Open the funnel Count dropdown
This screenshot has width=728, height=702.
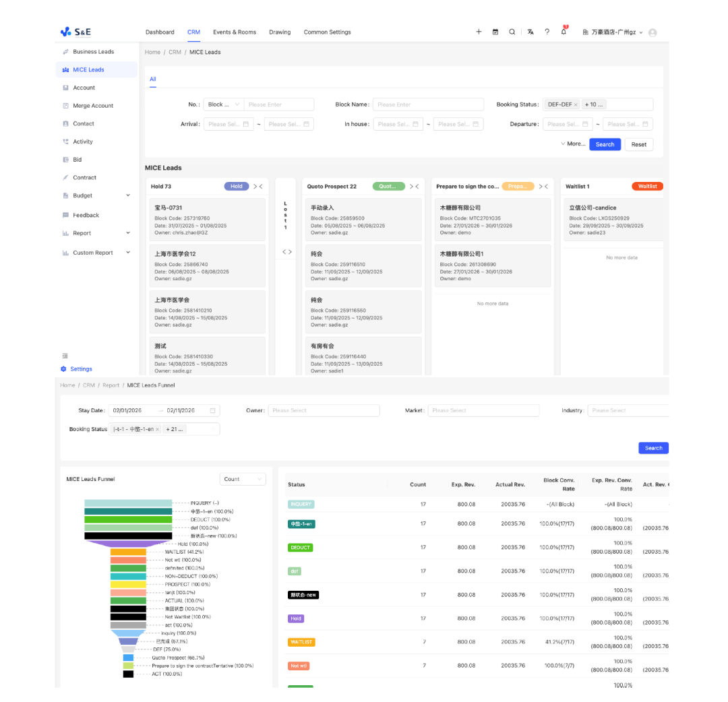243,479
